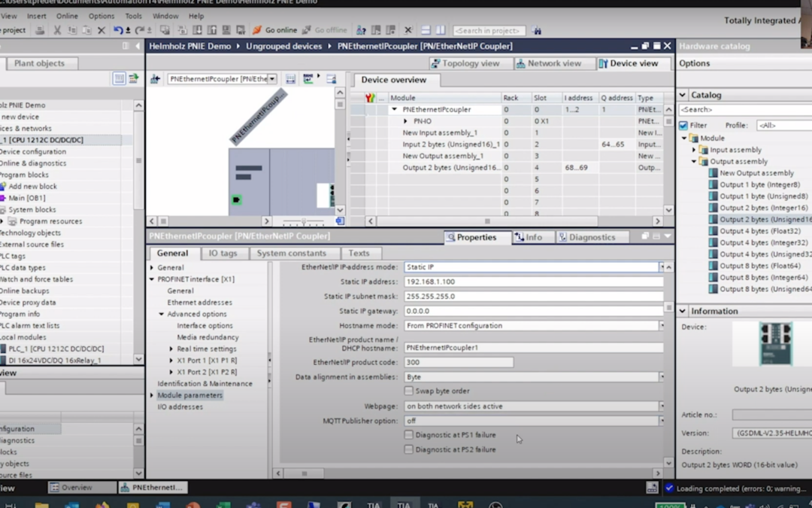Click the Search in project field
This screenshot has width=812, height=508.
(x=489, y=31)
